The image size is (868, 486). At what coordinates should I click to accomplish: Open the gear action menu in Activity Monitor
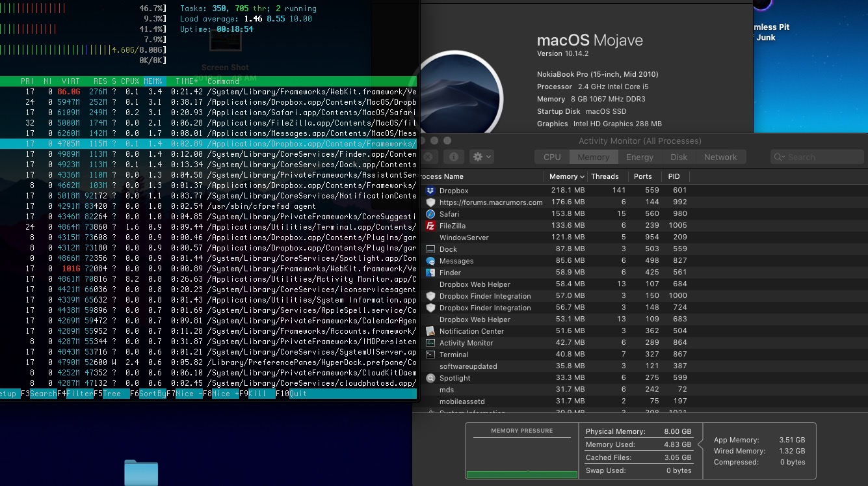coord(482,157)
